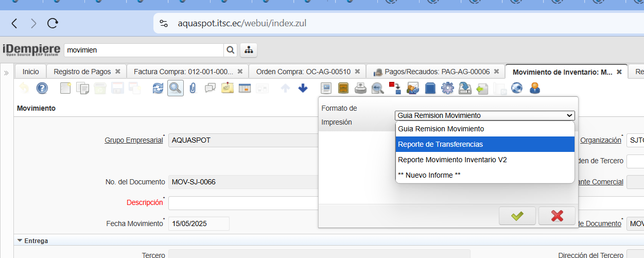Click the paperclip Attachment icon
The height and width of the screenshot is (258, 644).
193,88
